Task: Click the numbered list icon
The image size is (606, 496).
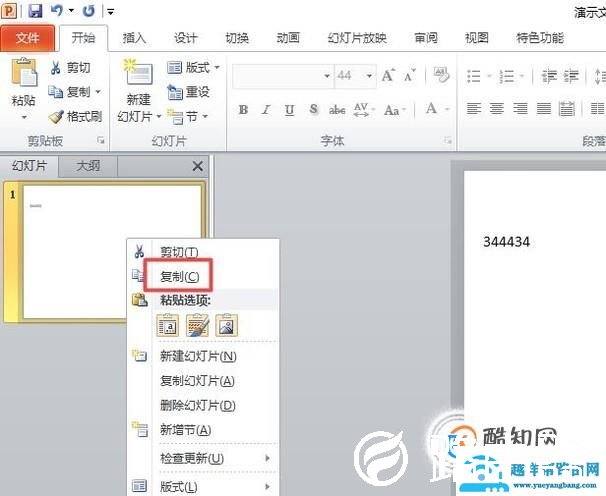Action: pyautogui.click(x=507, y=76)
